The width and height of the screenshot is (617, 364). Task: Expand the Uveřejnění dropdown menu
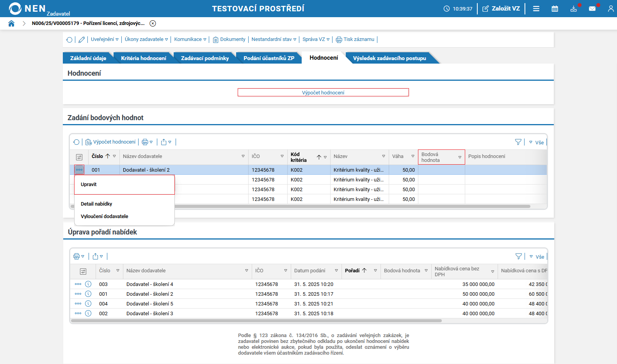coord(105,39)
